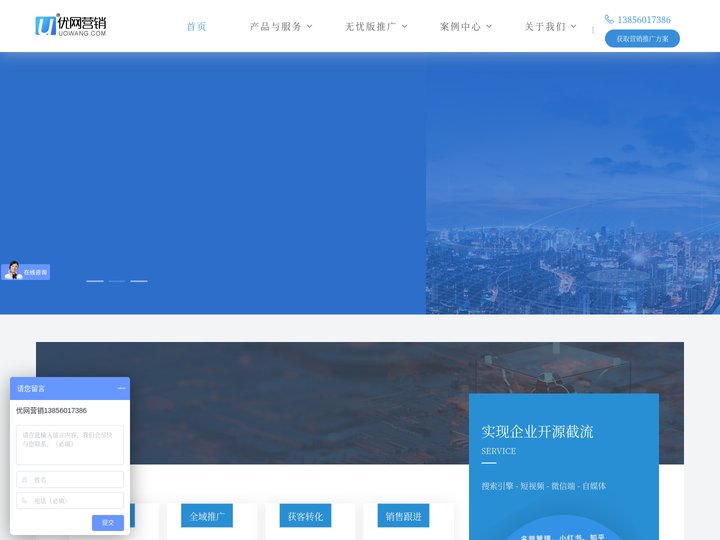720x540 pixels.
Task: Minimize the 请您留言 message widget
Action: tap(122, 388)
